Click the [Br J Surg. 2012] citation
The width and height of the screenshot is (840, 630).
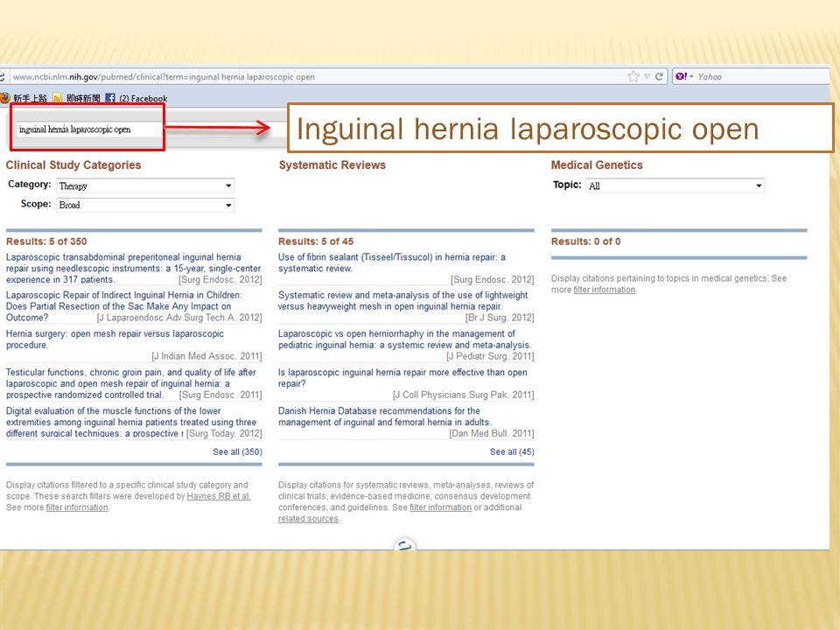click(500, 318)
